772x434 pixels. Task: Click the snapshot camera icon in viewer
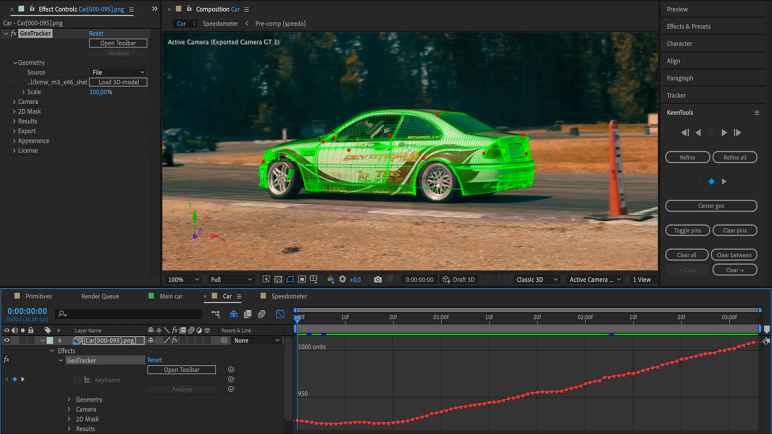377,280
